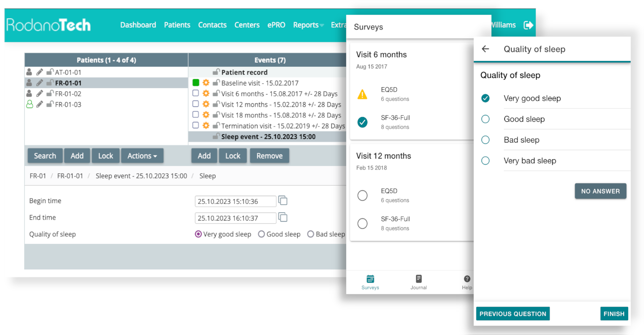The width and height of the screenshot is (644, 335).
Task: Click the Begin time input field
Action: coord(235,201)
